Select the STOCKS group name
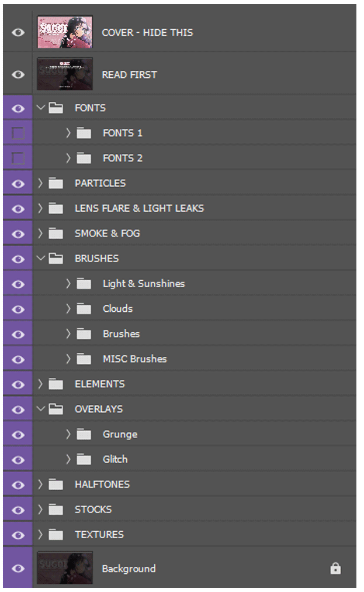Screen dimensions: 364x592 click(x=93, y=510)
